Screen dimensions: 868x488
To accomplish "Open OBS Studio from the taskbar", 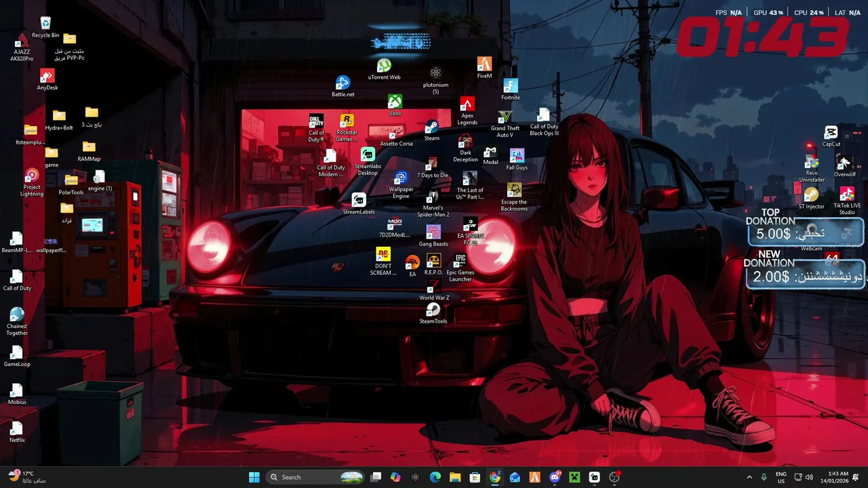I will (614, 477).
